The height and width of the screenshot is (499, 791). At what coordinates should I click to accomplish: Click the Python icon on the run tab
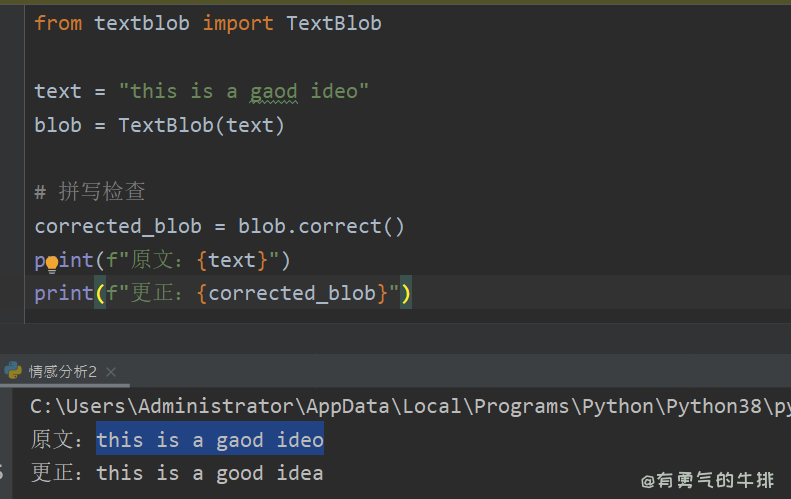13,371
